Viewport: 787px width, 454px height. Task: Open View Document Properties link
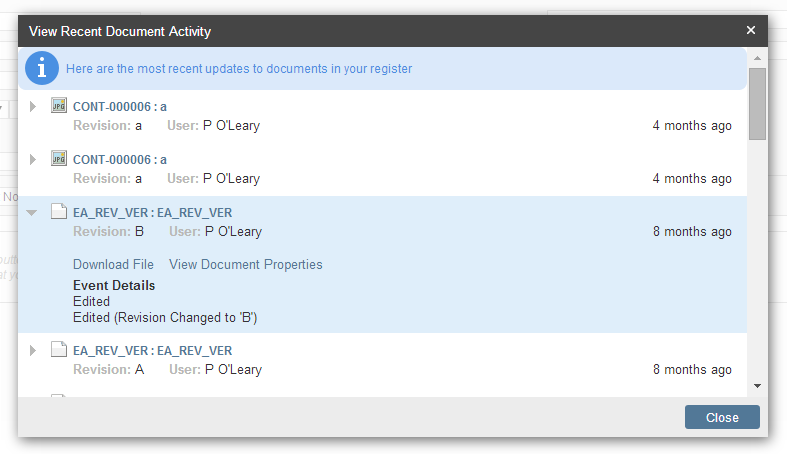(x=245, y=265)
